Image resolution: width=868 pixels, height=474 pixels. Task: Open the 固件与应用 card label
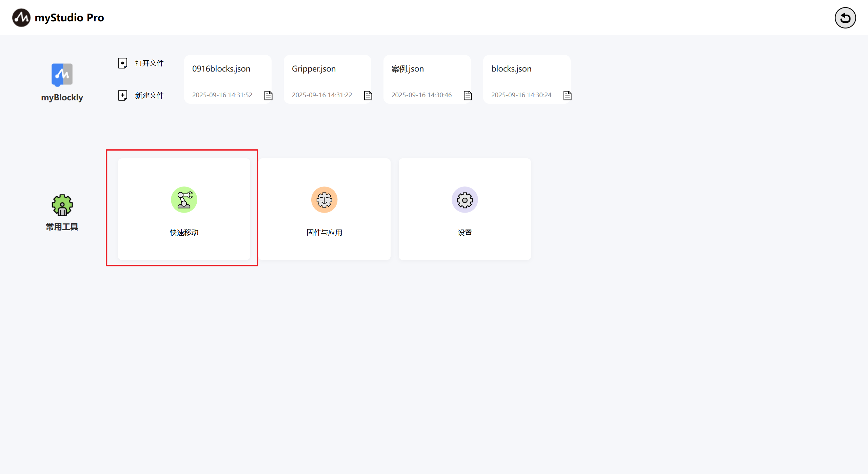[324, 233]
